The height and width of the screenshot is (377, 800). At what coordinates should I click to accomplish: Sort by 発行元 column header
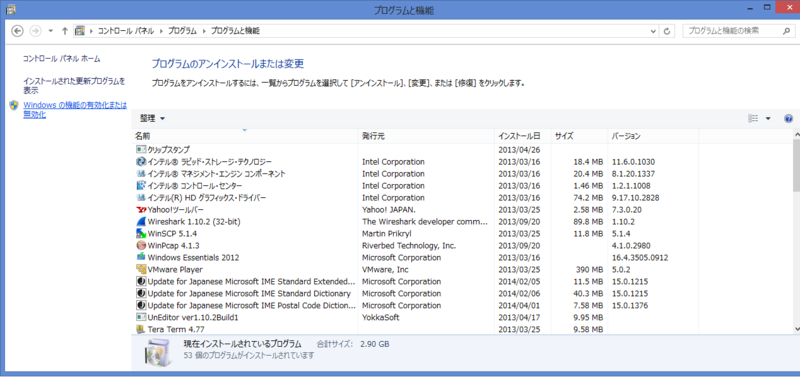tap(427, 136)
